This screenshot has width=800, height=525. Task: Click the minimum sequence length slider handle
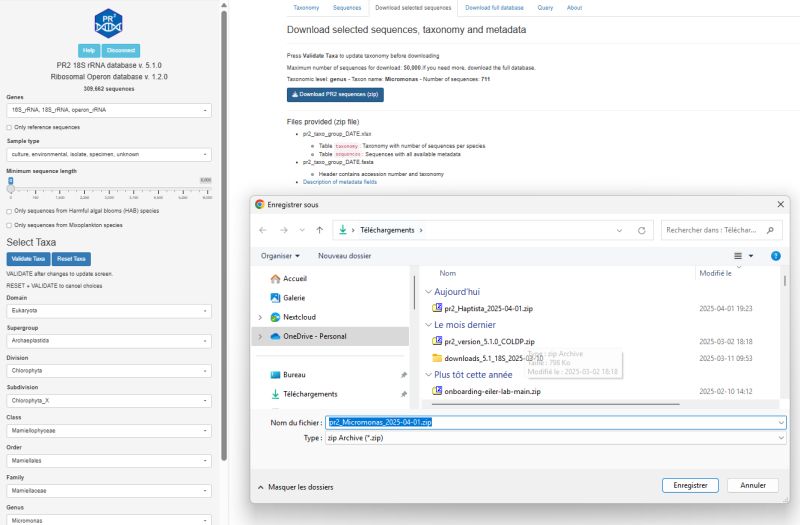pos(11,189)
